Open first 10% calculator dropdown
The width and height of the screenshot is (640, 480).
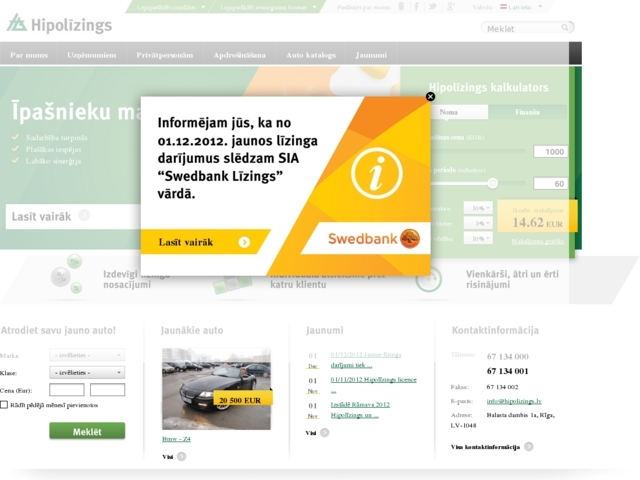478,208
